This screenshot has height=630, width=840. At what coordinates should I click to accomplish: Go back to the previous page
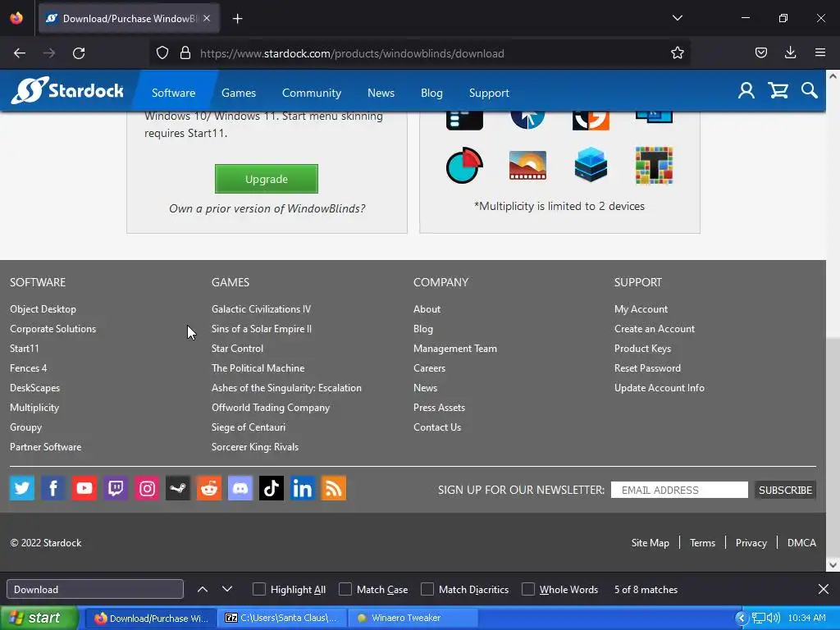tap(20, 53)
